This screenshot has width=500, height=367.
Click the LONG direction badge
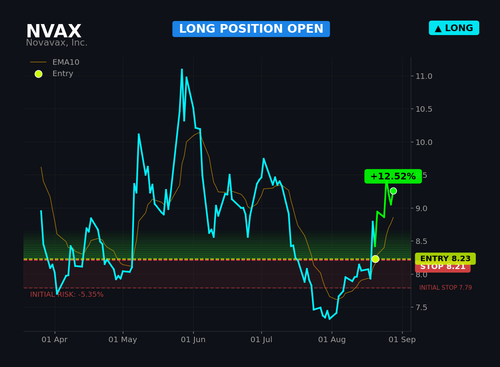point(454,28)
